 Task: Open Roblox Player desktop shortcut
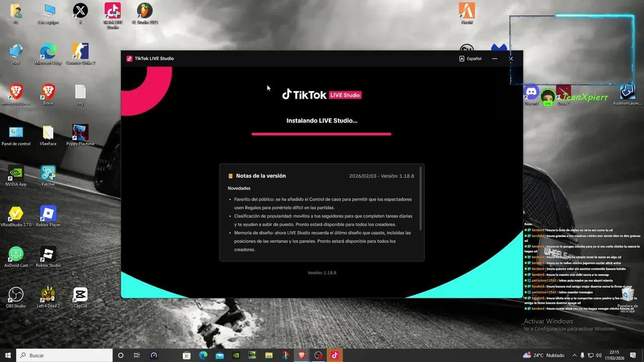click(x=48, y=217)
